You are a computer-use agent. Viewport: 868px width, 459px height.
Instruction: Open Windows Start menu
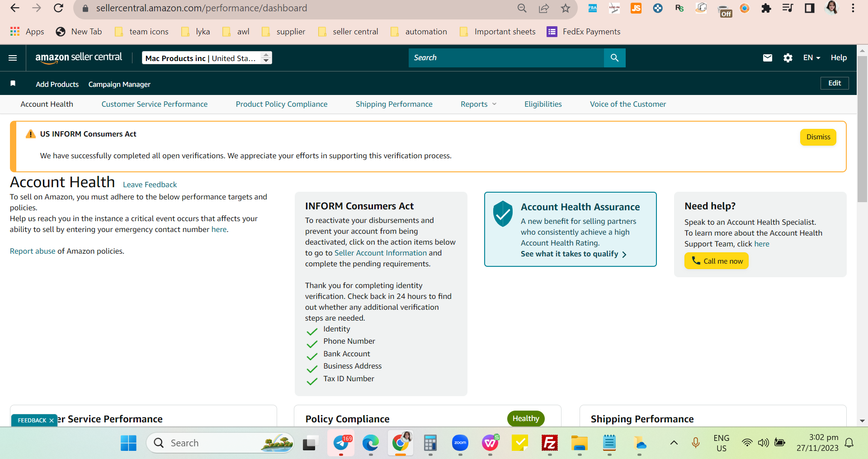(x=128, y=443)
